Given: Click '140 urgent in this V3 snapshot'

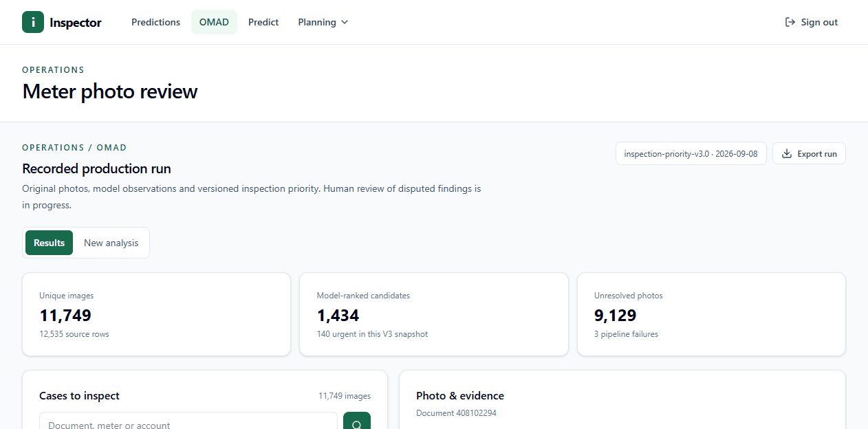Looking at the screenshot, I should click(372, 334).
